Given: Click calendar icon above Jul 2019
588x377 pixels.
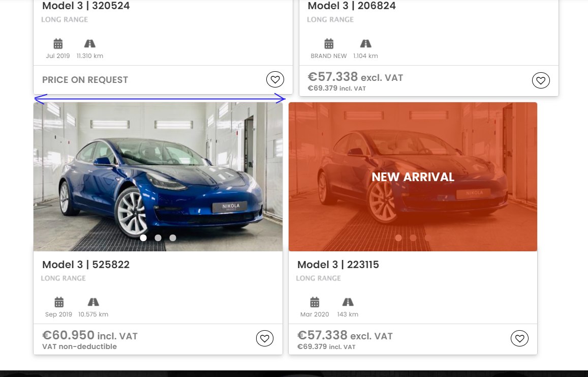Looking at the screenshot, I should click(x=58, y=44).
